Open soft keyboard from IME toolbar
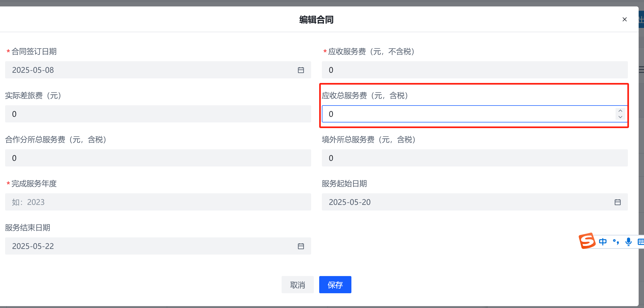This screenshot has height=308, width=644. coord(641,242)
